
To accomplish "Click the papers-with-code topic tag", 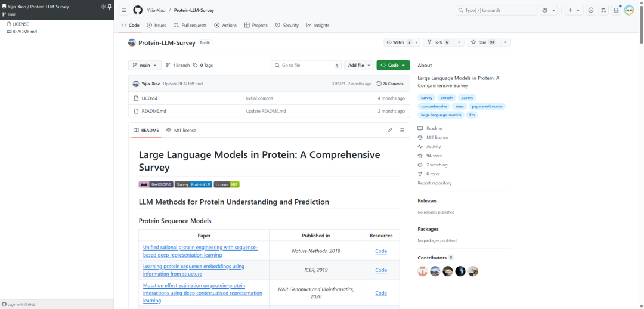I will (x=487, y=106).
